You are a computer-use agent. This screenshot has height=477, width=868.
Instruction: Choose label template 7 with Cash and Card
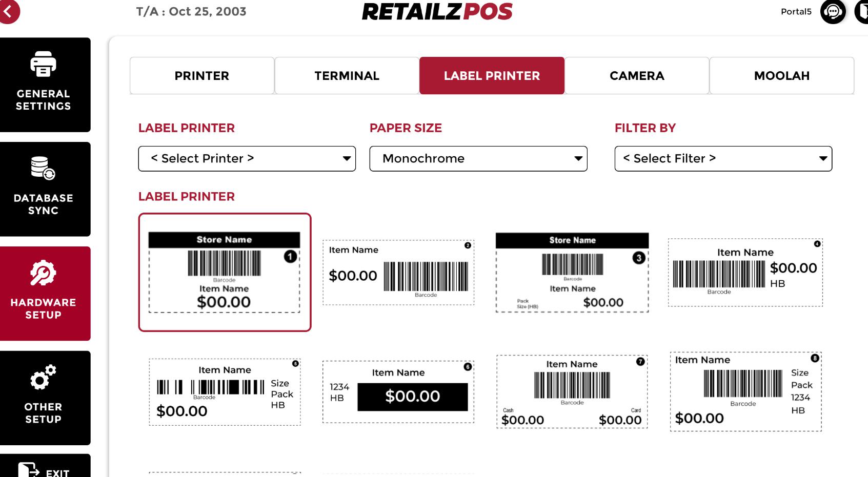(572, 392)
